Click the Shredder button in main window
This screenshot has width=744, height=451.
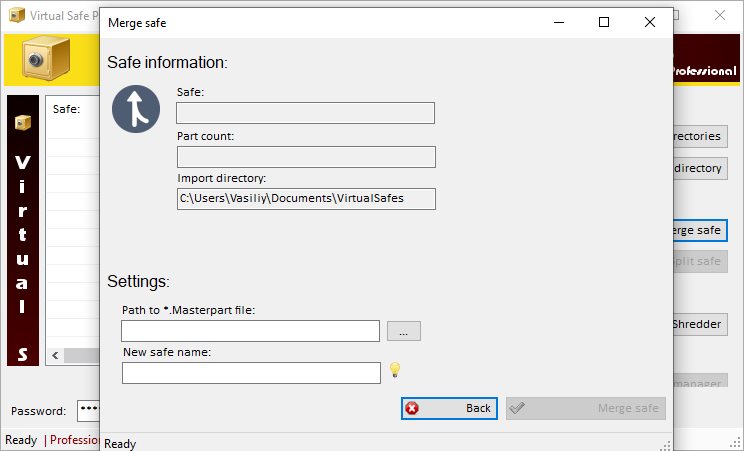coord(697,324)
